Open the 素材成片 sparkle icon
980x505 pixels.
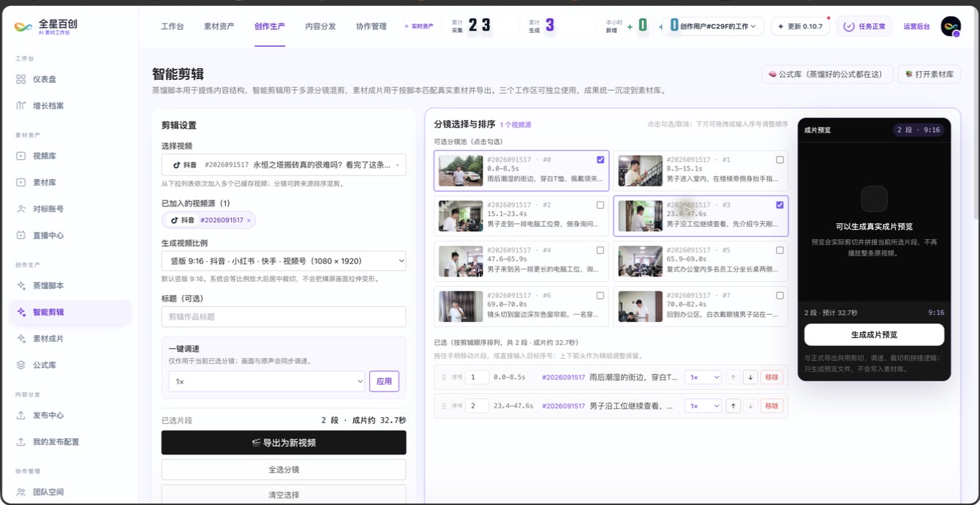[20, 339]
